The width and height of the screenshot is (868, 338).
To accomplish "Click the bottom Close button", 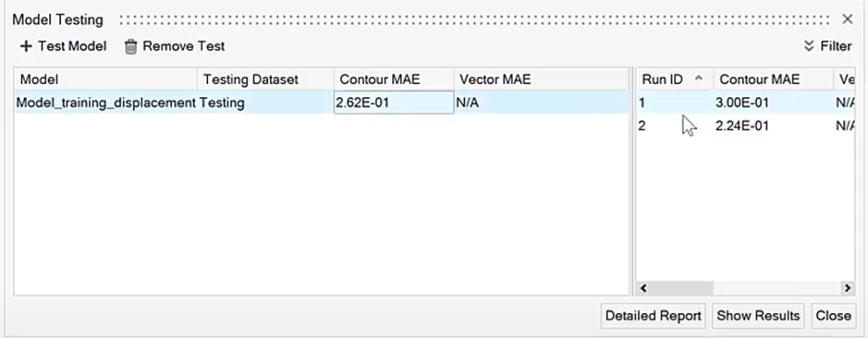I will click(x=833, y=316).
